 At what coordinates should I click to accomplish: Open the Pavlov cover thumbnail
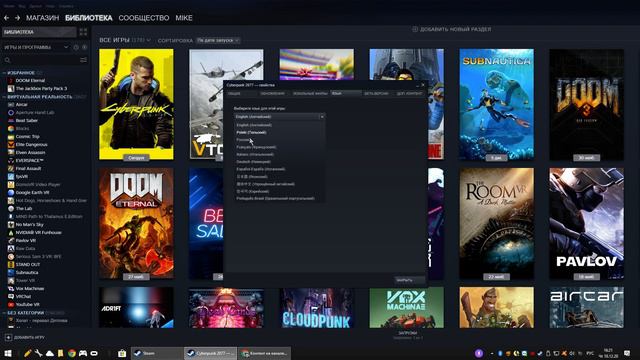click(x=587, y=224)
